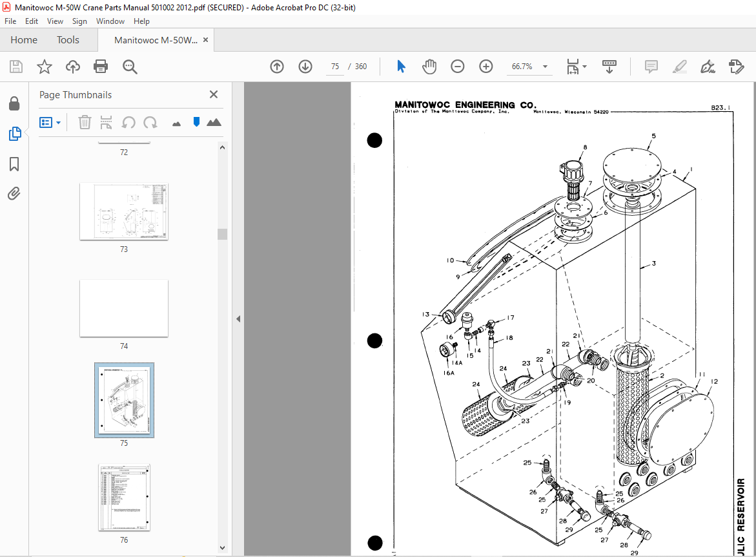Zoom in with the plus circle
This screenshot has height=557, width=756.
click(x=486, y=67)
